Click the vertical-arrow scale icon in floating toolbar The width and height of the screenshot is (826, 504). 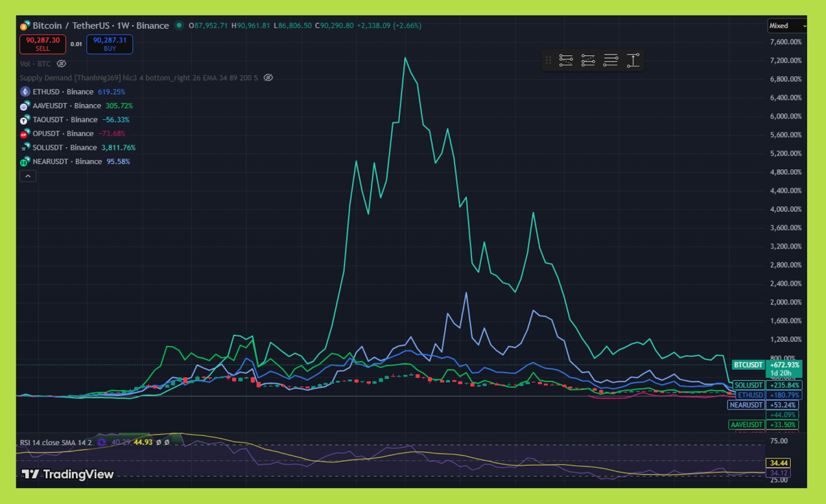pos(633,61)
